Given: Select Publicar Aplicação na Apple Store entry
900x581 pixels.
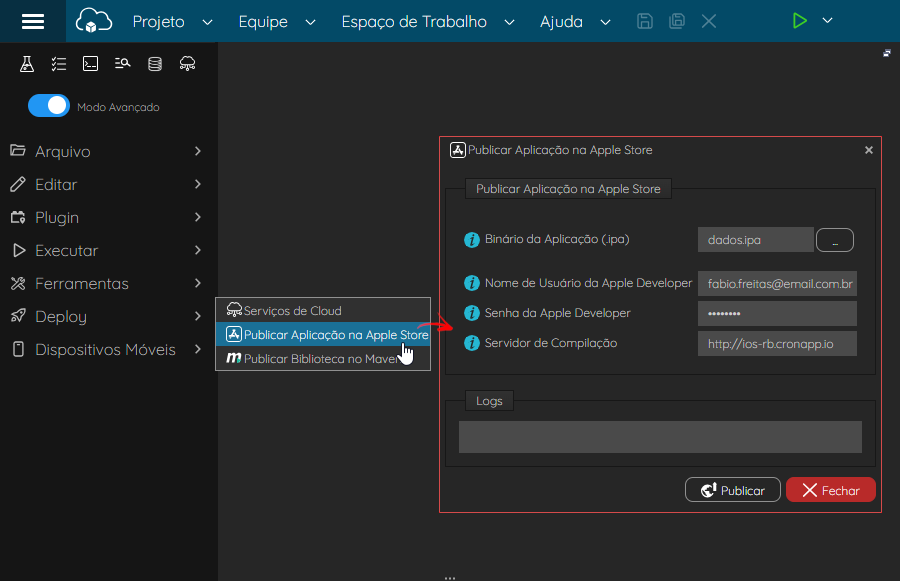Looking at the screenshot, I should (x=323, y=335).
